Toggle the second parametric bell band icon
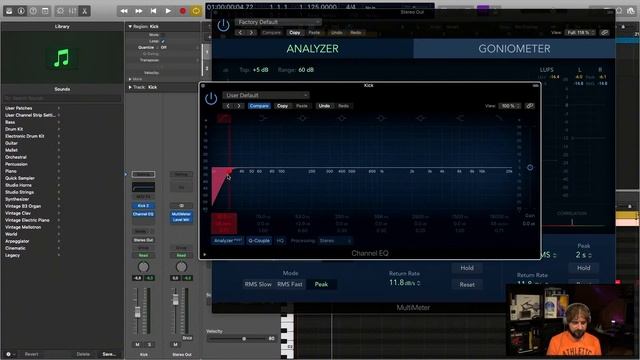Viewport: 640px width, 360px height. pyautogui.click(x=342, y=118)
